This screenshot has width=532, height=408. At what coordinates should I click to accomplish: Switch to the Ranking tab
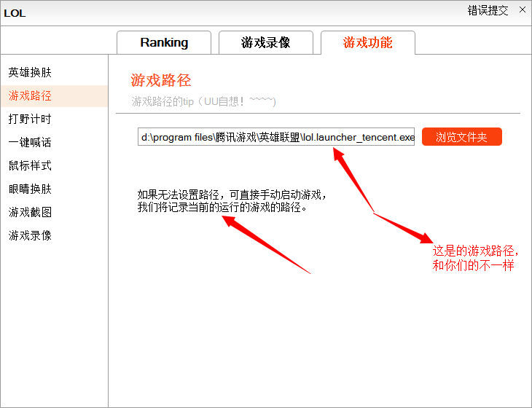pos(164,43)
